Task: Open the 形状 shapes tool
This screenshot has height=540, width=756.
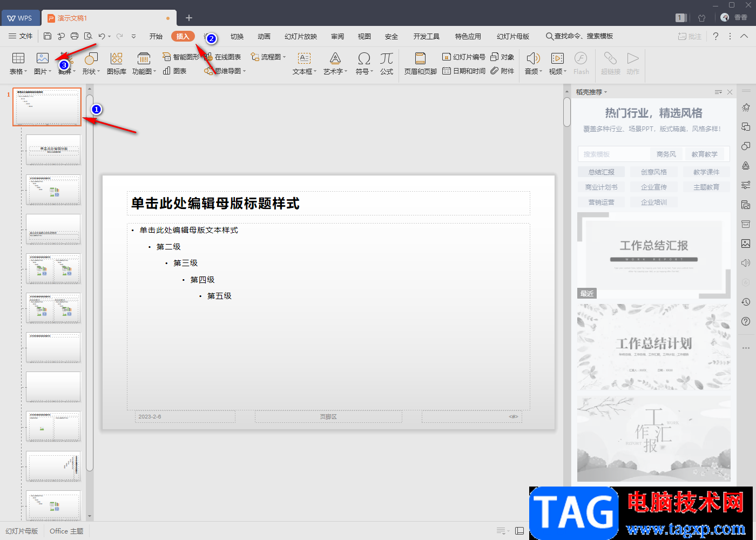Action: 91,63
